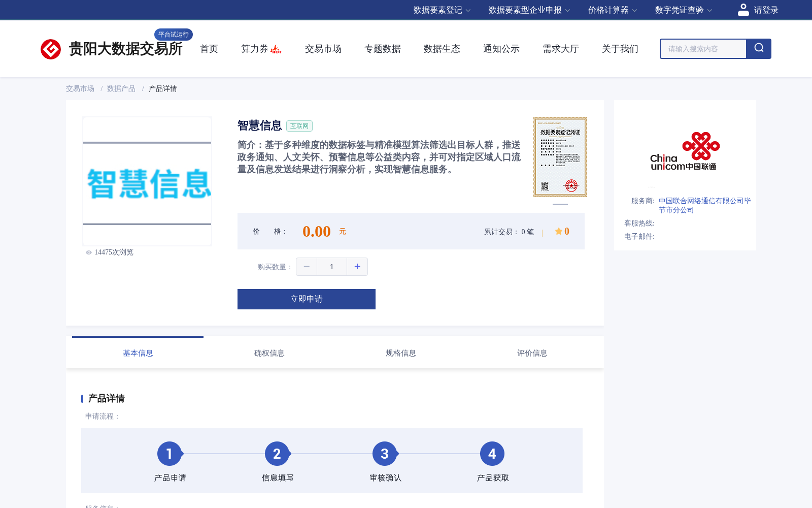This screenshot has height=508, width=812.
Task: Open 需求大厅 in the navigation bar
Action: pyautogui.click(x=561, y=49)
